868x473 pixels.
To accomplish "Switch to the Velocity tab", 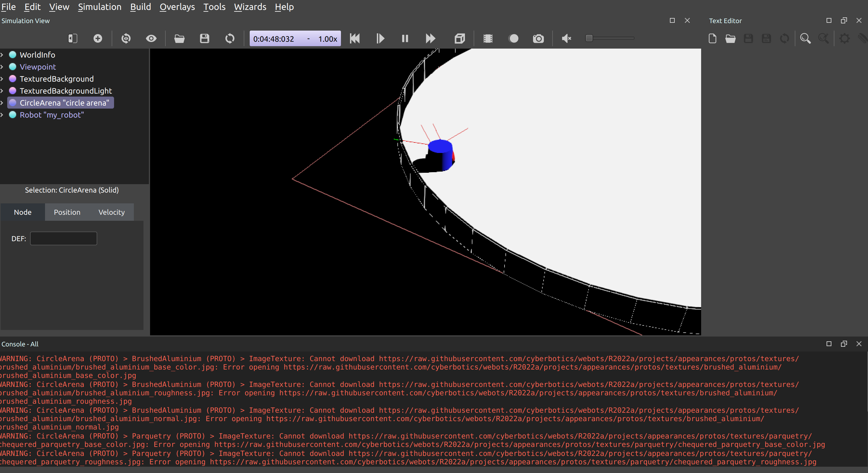I will click(112, 212).
